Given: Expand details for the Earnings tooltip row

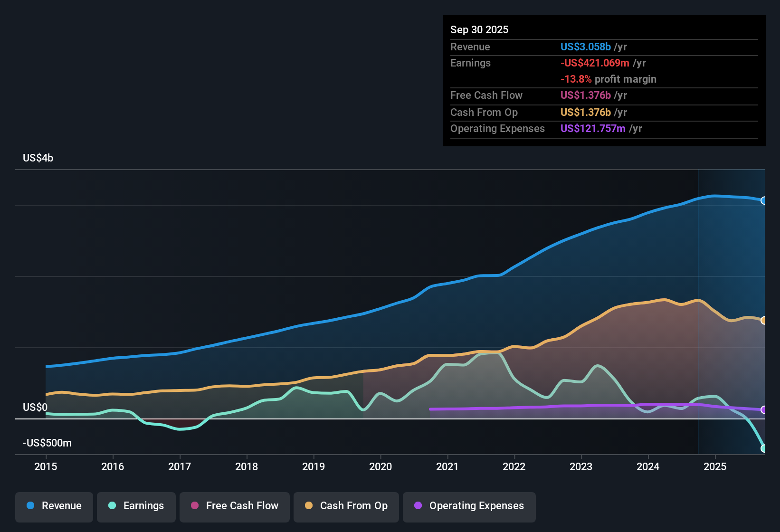Looking at the screenshot, I should (x=470, y=63).
